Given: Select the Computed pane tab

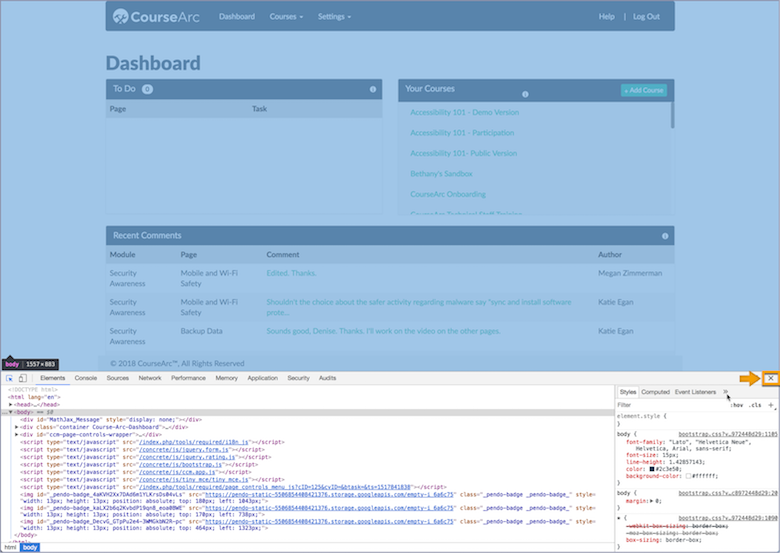Looking at the screenshot, I should point(655,392).
